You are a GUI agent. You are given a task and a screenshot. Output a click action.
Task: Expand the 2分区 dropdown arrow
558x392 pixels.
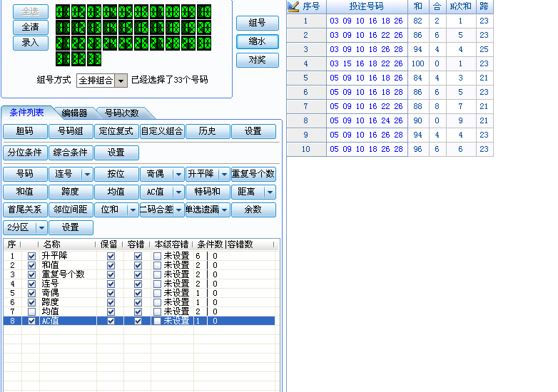pyautogui.click(x=41, y=227)
